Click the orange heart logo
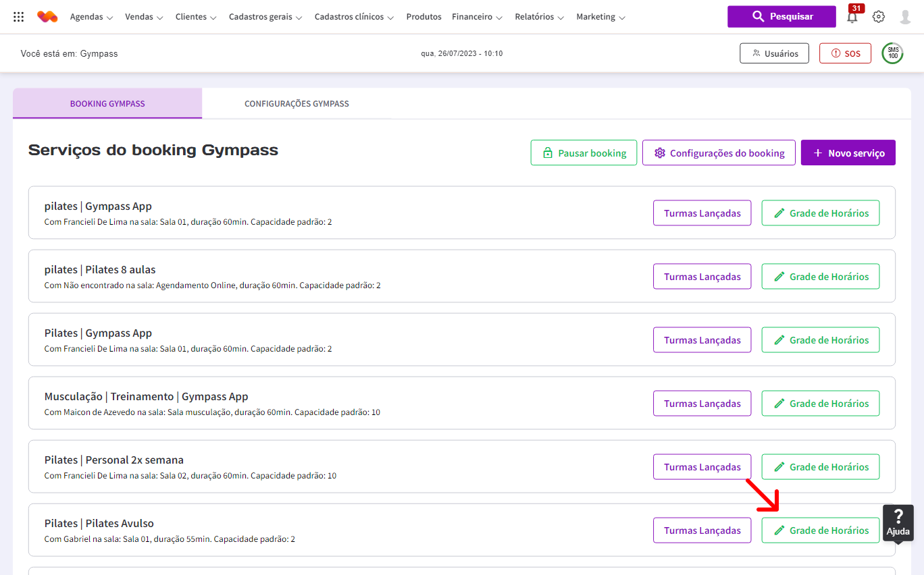 [47, 17]
